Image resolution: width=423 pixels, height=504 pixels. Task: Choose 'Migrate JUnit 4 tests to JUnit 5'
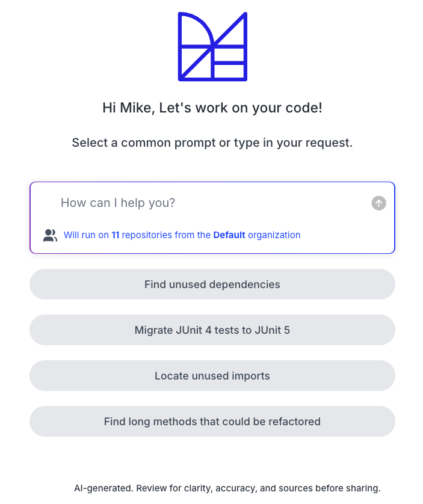click(x=212, y=330)
